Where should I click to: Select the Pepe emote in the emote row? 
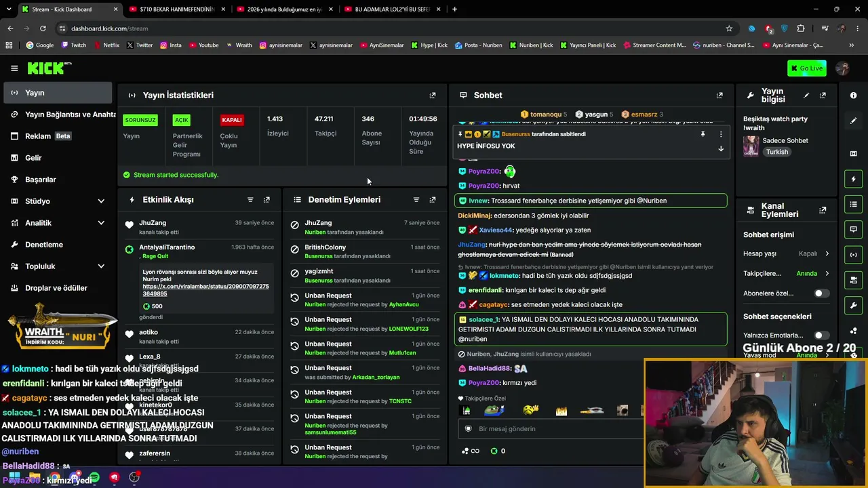[494, 411]
